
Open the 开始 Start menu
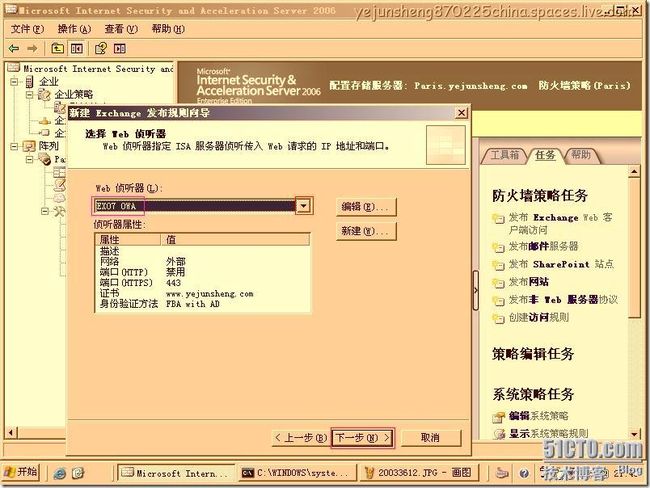click(21, 472)
